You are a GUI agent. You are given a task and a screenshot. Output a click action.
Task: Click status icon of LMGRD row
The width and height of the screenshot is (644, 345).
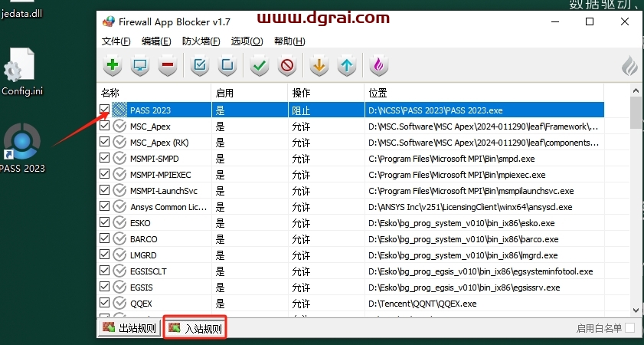[x=119, y=255]
